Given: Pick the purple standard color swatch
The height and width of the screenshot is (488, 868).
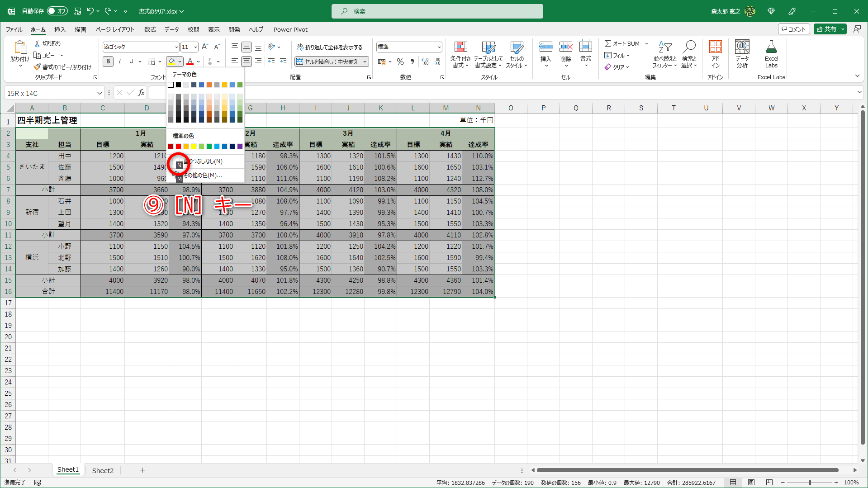Looking at the screenshot, I should [240, 146].
